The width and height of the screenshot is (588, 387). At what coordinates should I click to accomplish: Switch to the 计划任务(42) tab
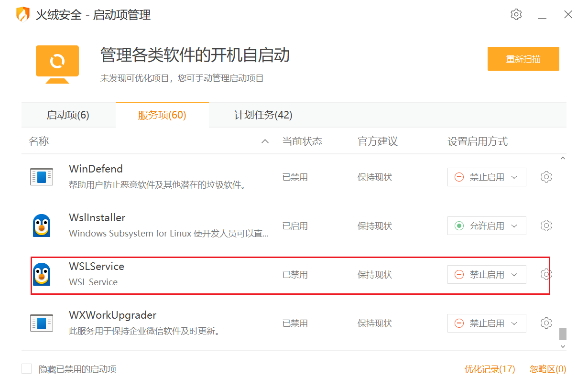[263, 115]
